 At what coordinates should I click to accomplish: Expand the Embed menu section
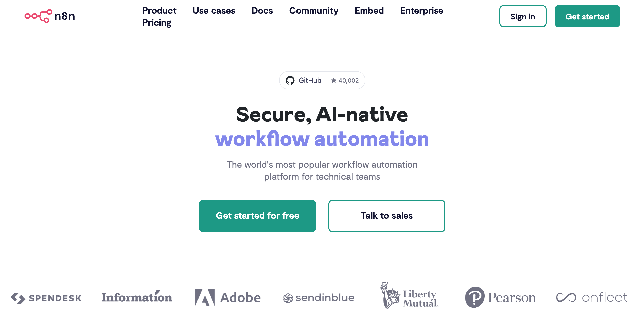pos(369,10)
